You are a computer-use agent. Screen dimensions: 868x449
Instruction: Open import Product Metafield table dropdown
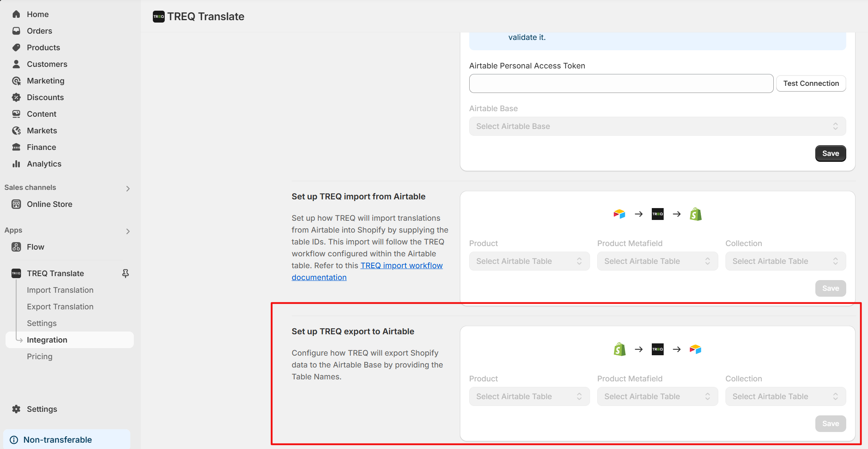pos(657,261)
